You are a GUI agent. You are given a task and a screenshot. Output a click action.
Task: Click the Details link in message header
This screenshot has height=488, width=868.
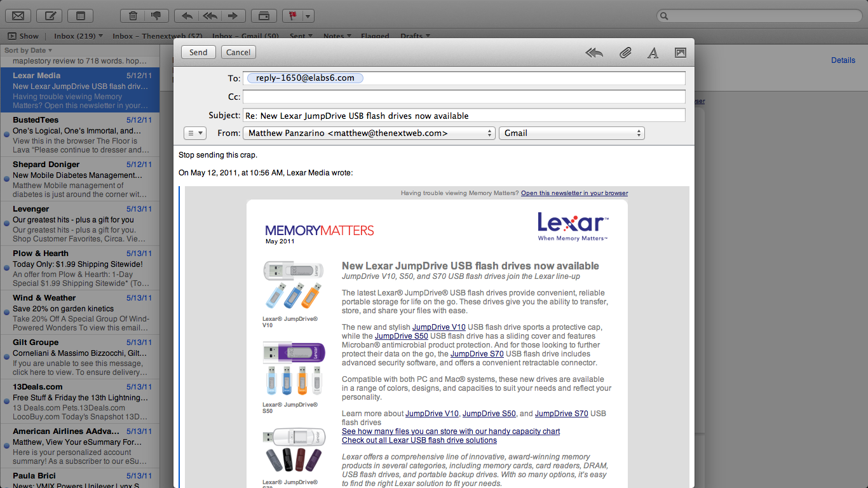pos(843,60)
